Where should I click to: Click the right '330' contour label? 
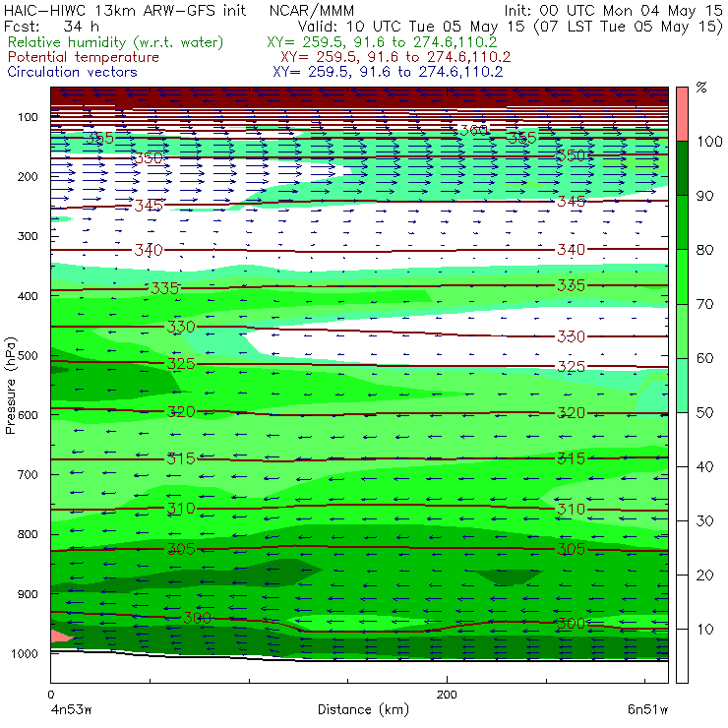[x=571, y=336]
